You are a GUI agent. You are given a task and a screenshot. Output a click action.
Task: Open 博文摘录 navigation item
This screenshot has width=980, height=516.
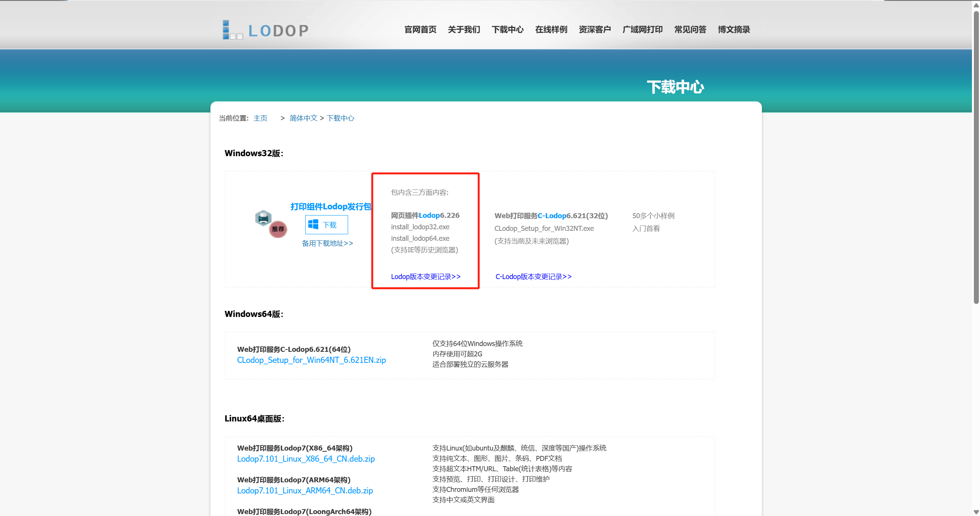coord(734,29)
